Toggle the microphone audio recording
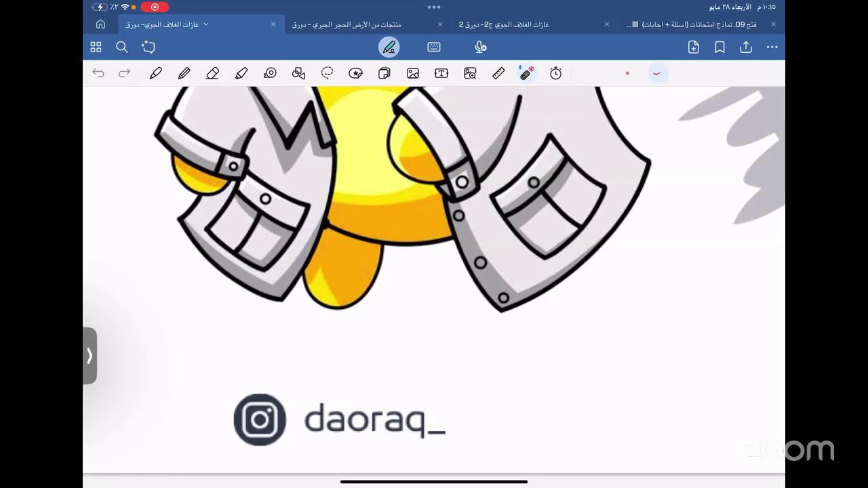This screenshot has height=488, width=868. click(480, 47)
